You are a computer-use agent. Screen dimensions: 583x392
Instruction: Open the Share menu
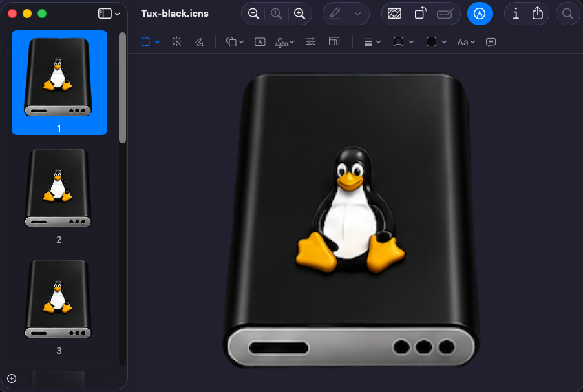click(538, 14)
